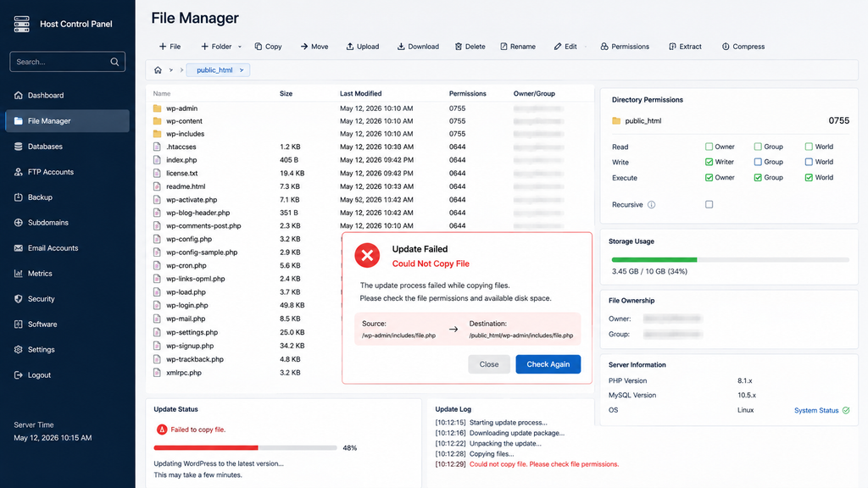Create a new file with + File
The width and height of the screenshot is (868, 488).
click(x=170, y=47)
